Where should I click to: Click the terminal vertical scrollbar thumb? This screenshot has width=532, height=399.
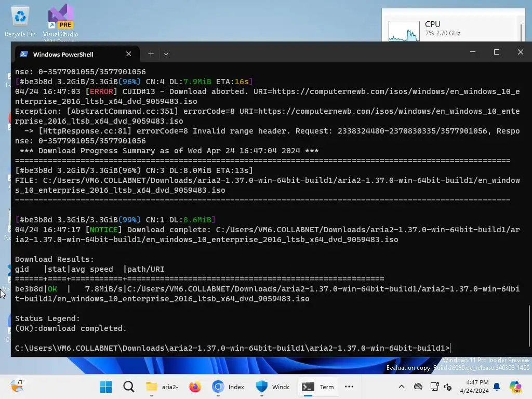529,326
